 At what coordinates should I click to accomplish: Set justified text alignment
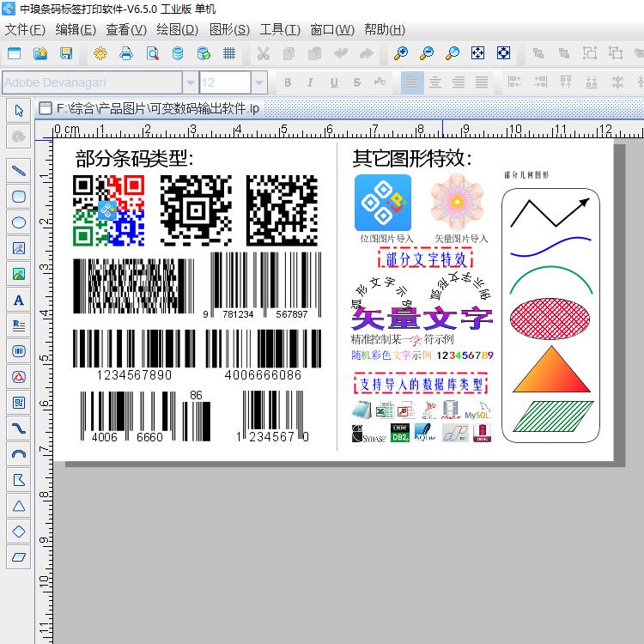482,82
